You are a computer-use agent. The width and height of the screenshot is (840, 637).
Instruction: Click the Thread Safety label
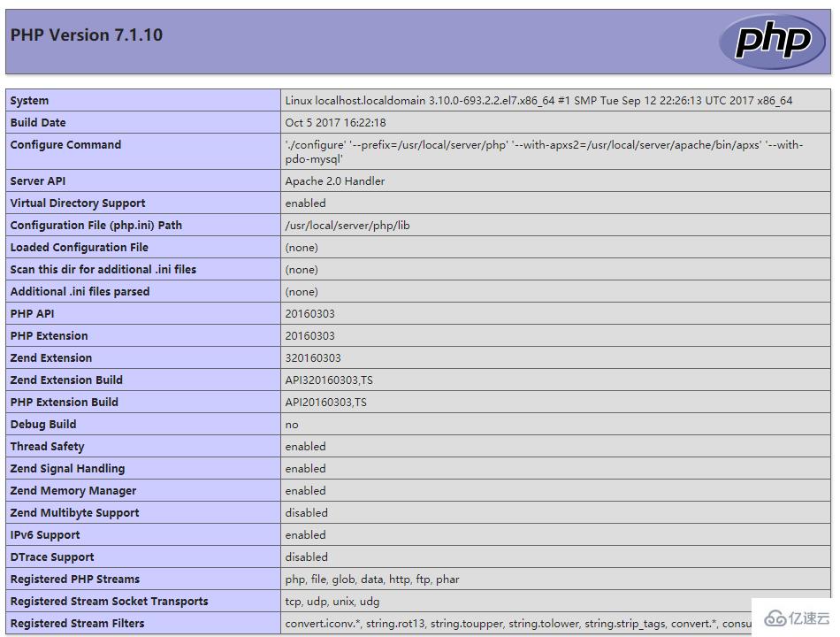click(x=47, y=446)
